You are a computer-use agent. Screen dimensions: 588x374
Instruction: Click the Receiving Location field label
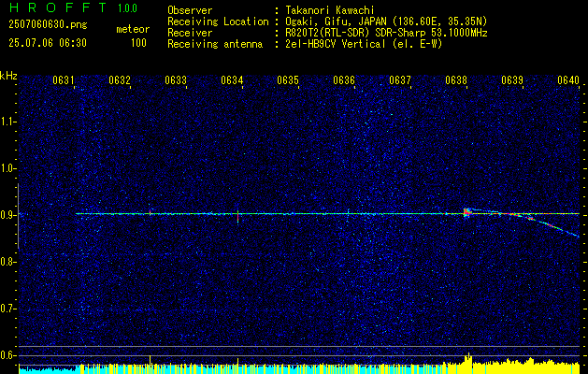[218, 22]
